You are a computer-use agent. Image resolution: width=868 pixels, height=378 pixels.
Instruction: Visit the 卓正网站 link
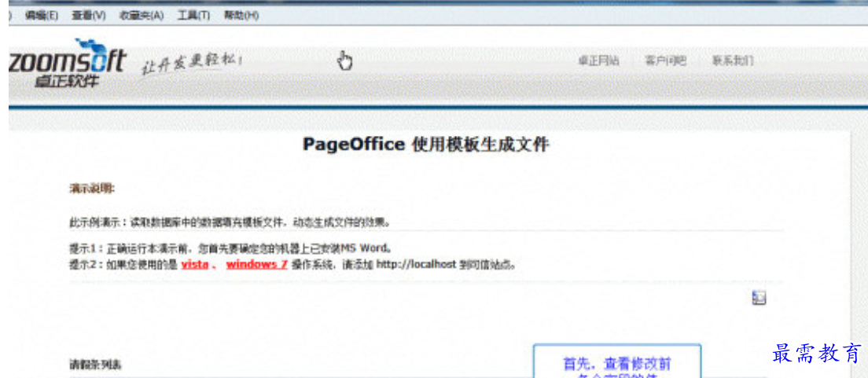(598, 61)
